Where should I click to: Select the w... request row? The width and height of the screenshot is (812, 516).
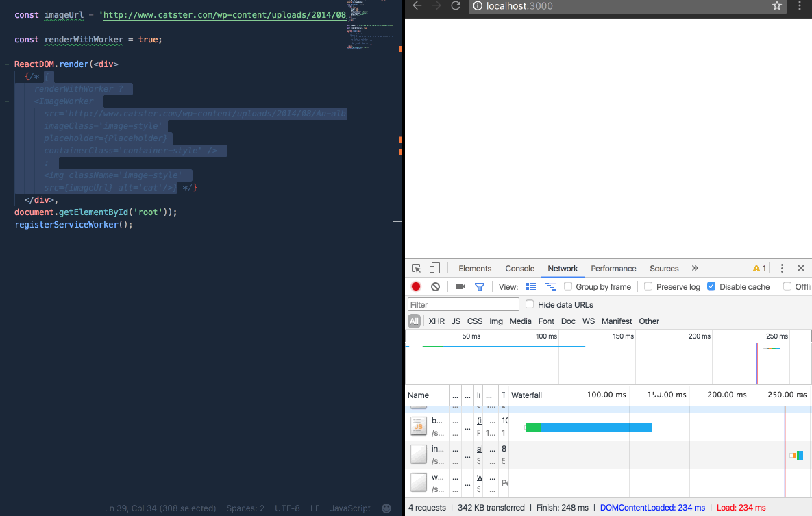pos(608,483)
